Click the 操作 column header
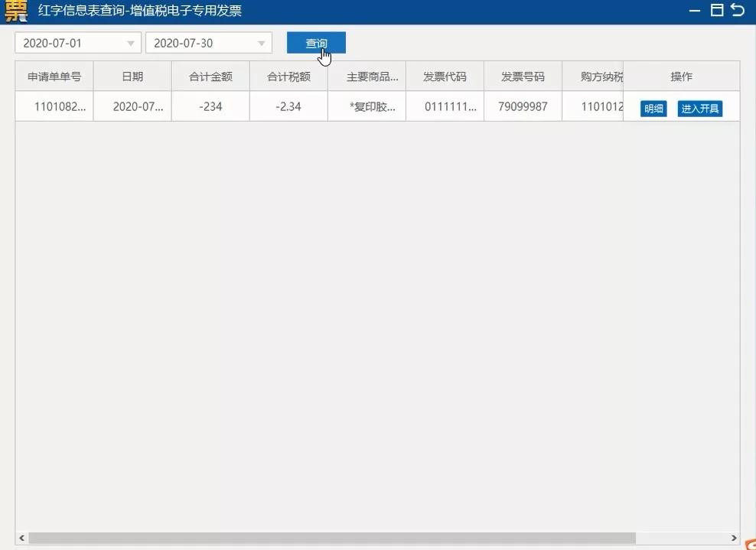 click(x=681, y=76)
